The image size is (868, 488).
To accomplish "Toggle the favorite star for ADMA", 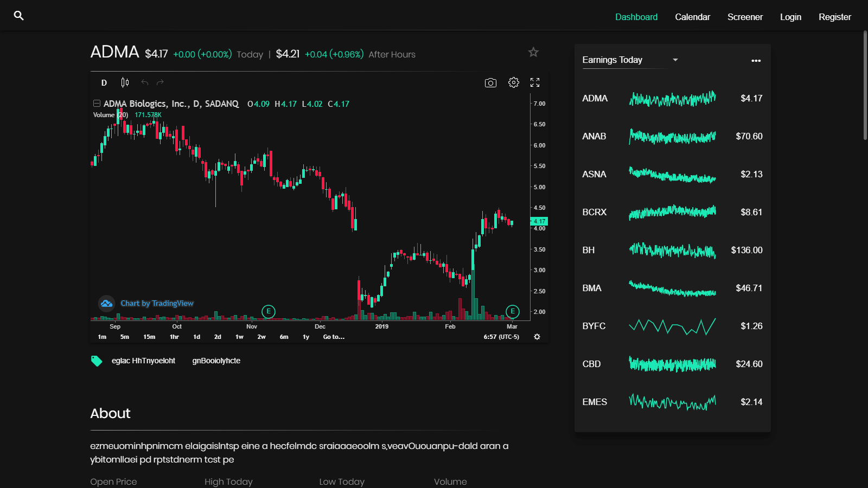I will click(x=533, y=52).
